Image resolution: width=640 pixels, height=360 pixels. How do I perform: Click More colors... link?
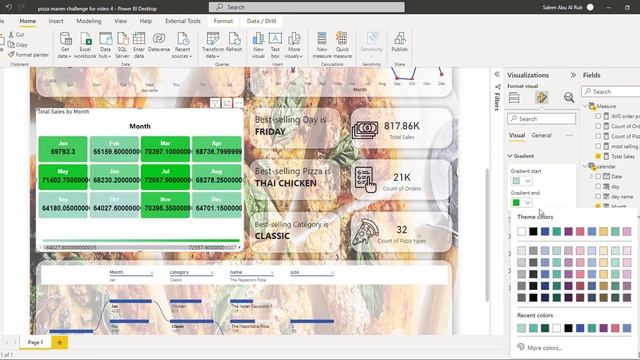pyautogui.click(x=544, y=348)
